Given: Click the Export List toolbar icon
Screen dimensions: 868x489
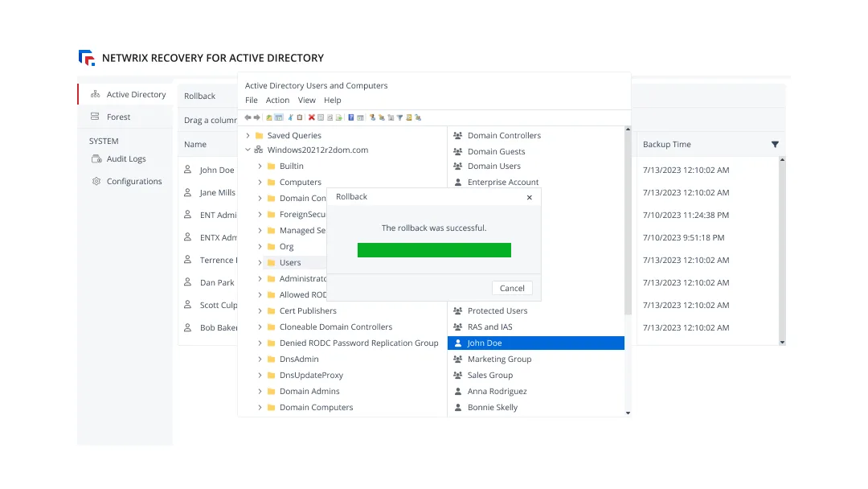Looking at the screenshot, I should pos(339,117).
